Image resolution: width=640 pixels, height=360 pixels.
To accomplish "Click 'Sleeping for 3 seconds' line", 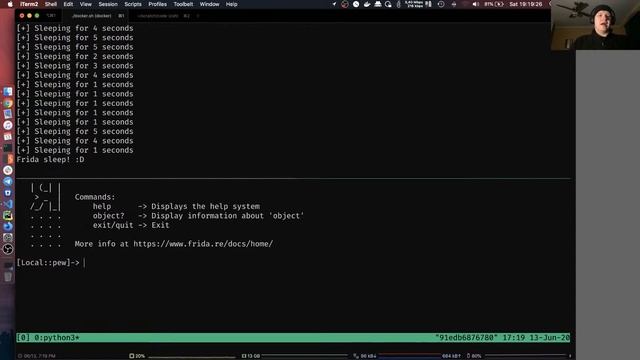I will (75, 66).
